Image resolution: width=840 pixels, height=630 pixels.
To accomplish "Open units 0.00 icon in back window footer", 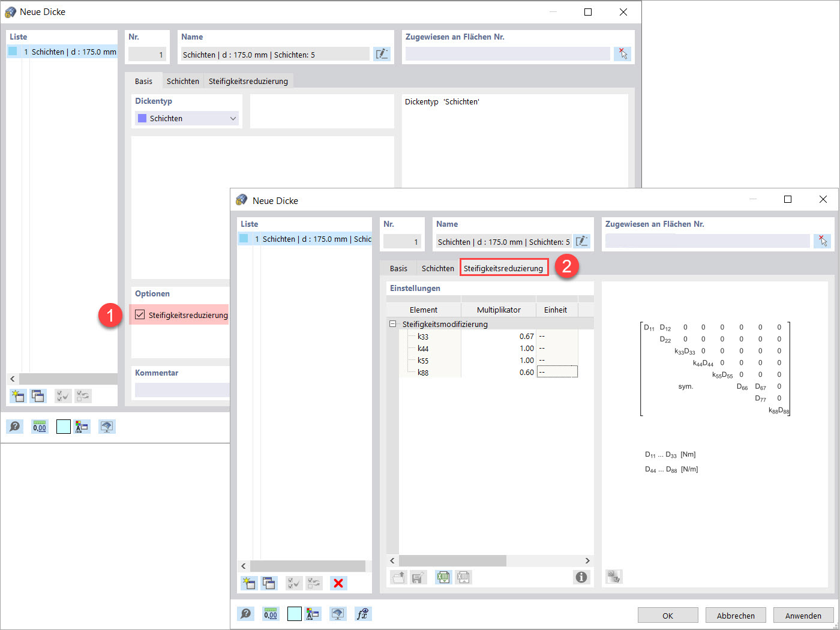I will pos(40,427).
